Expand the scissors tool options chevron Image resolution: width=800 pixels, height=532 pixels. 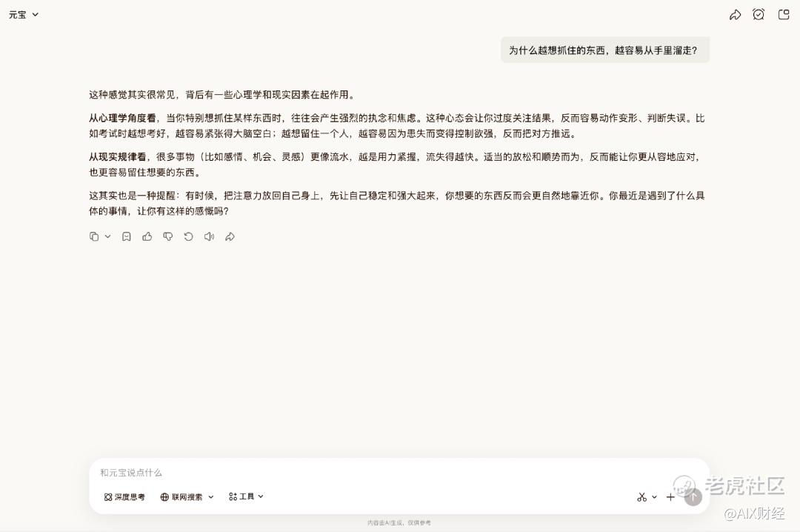[654, 496]
